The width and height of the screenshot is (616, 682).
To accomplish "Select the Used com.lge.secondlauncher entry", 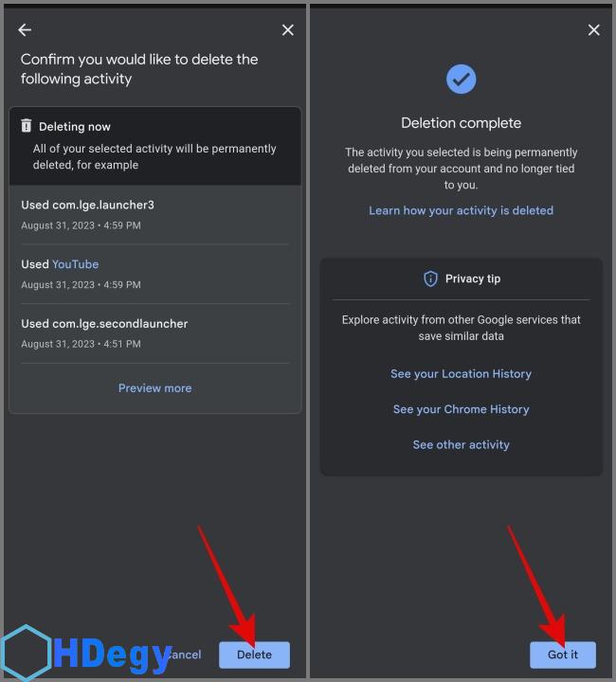I will pos(154,333).
